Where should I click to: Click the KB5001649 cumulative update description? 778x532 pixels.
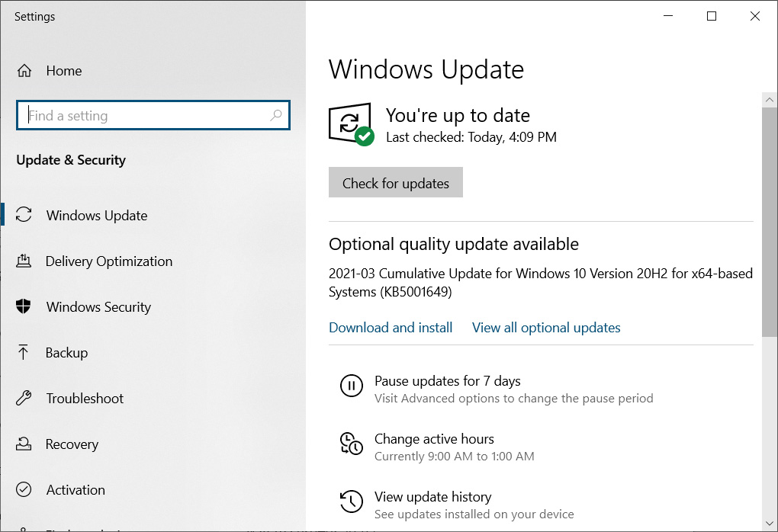click(x=540, y=283)
